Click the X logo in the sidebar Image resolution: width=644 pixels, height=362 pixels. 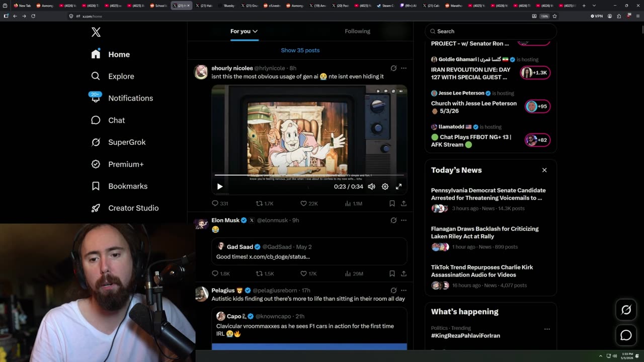tap(96, 32)
